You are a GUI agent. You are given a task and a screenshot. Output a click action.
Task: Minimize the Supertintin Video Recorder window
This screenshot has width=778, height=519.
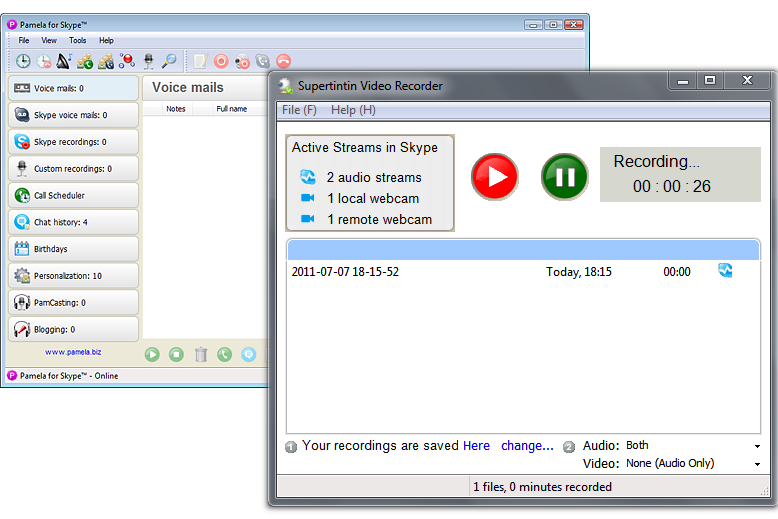[x=683, y=81]
